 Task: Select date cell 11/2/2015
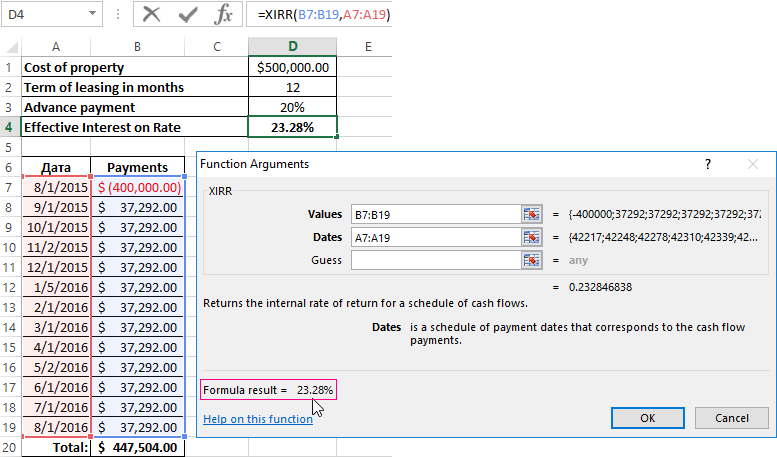click(56, 247)
